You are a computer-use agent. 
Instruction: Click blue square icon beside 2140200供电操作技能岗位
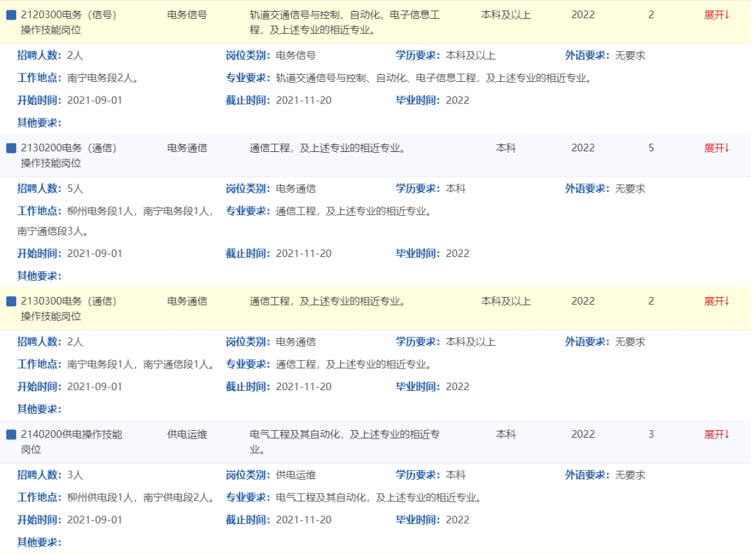(x=11, y=434)
